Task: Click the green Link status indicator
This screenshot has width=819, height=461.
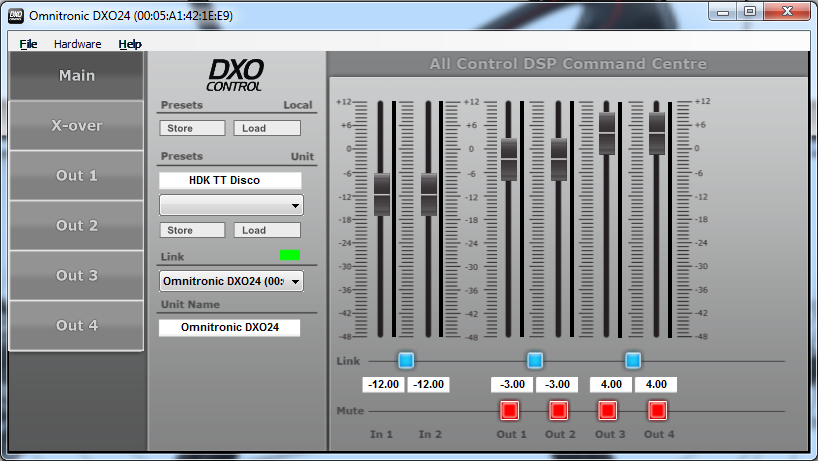Action: (x=290, y=255)
